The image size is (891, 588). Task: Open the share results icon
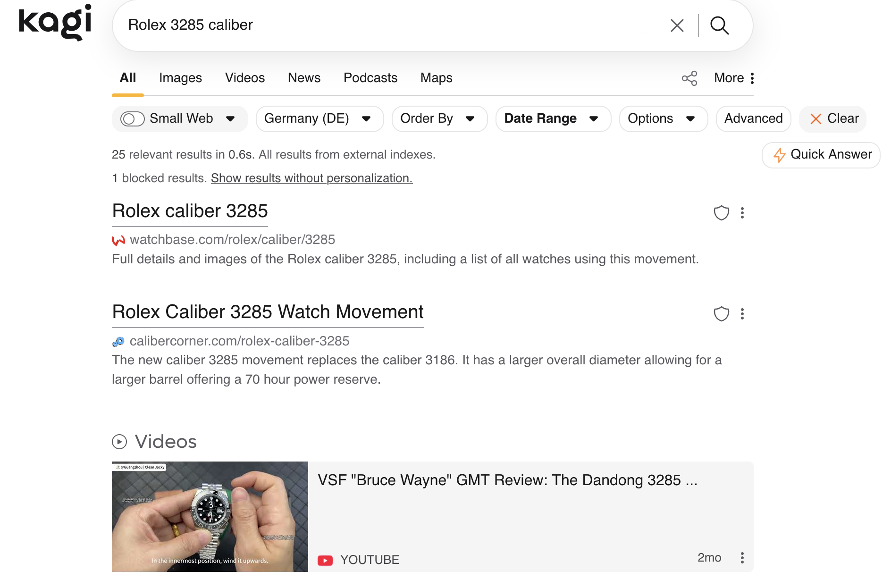pyautogui.click(x=689, y=78)
